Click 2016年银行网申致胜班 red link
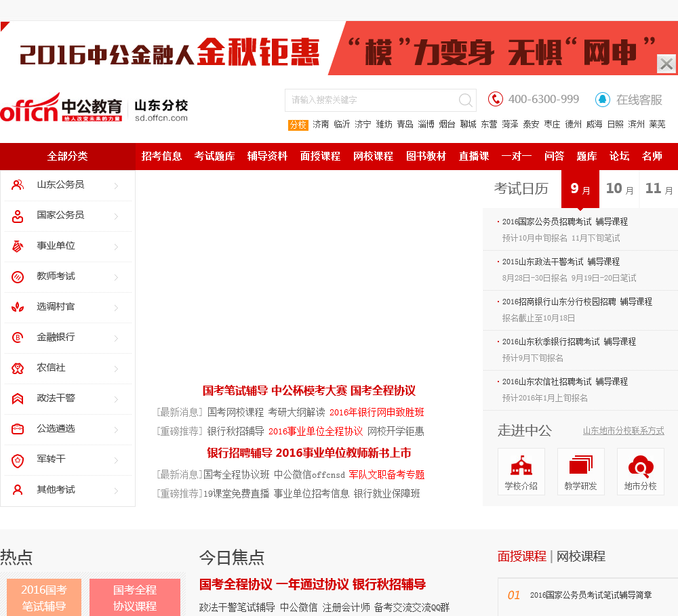This screenshot has height=616, width=678. click(x=376, y=413)
